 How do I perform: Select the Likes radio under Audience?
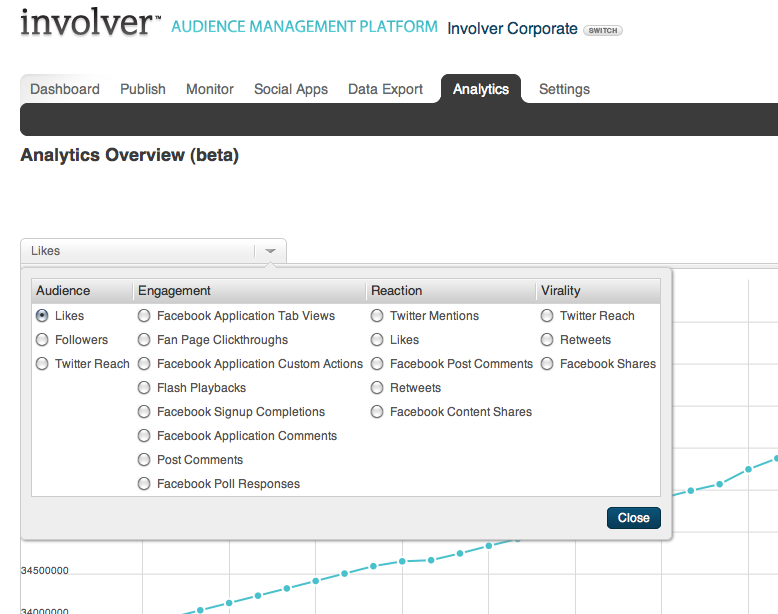tap(42, 316)
